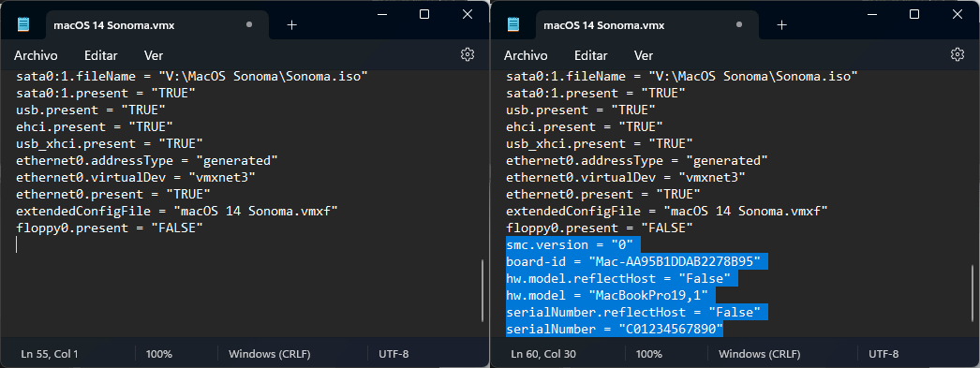980x368 pixels.
Task: Close unsaved-dot tab in left window
Action: [249, 25]
